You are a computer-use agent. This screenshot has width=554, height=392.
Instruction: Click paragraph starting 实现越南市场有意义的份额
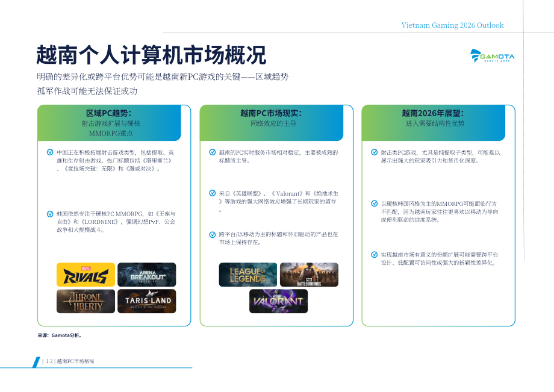click(x=440, y=258)
